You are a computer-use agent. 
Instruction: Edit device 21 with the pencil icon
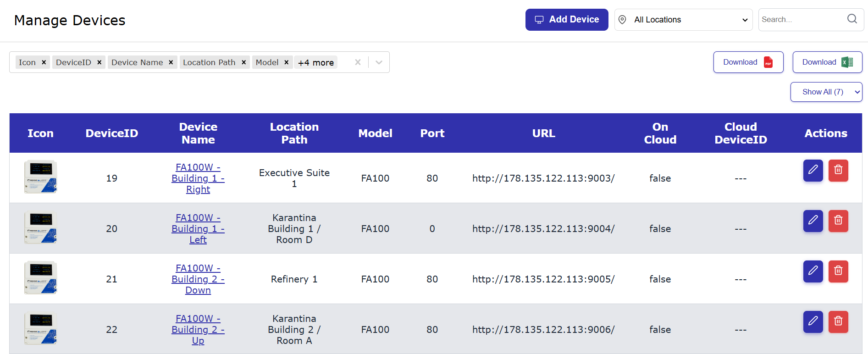[x=813, y=271]
